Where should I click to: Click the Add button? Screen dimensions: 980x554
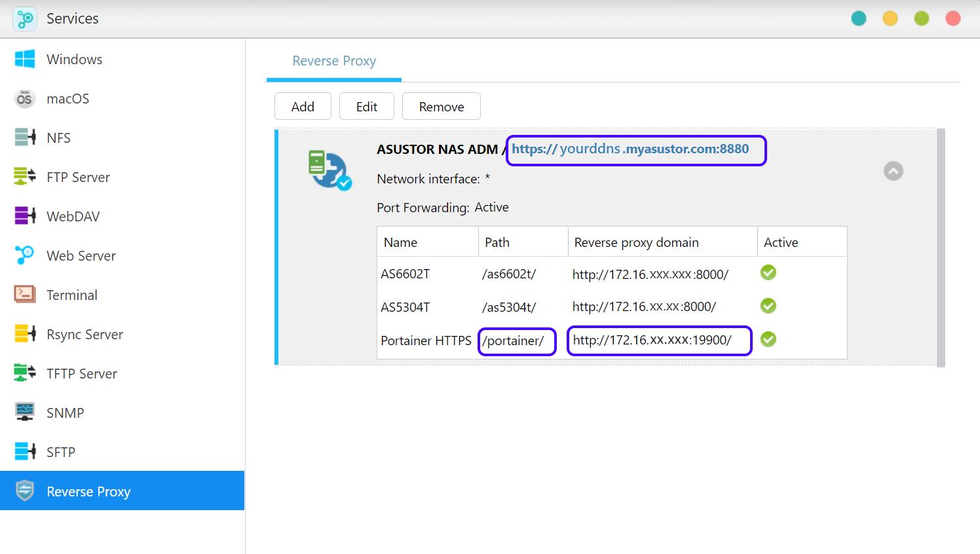(x=303, y=106)
